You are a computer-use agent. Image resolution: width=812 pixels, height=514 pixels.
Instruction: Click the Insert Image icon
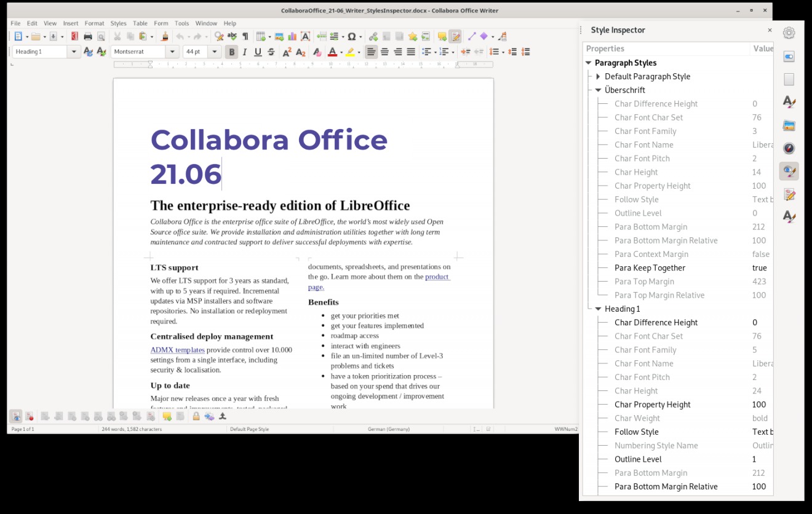[279, 36]
